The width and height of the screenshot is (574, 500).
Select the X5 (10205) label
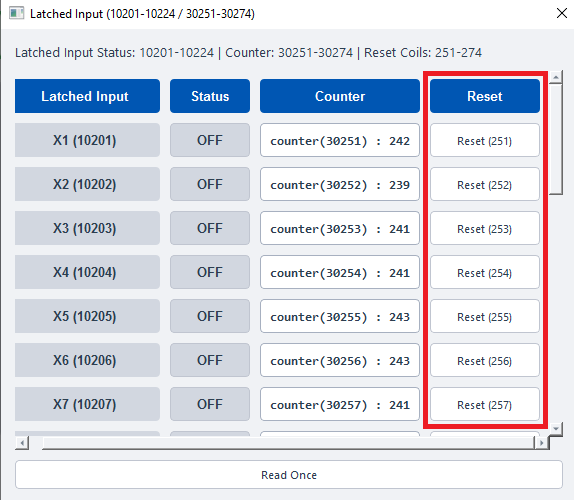pos(87,316)
